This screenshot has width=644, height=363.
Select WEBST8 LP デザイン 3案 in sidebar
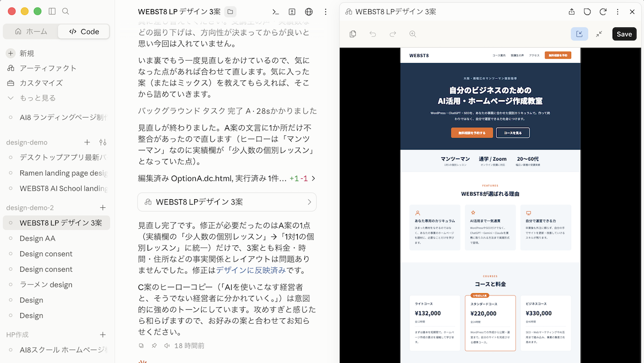(x=57, y=223)
